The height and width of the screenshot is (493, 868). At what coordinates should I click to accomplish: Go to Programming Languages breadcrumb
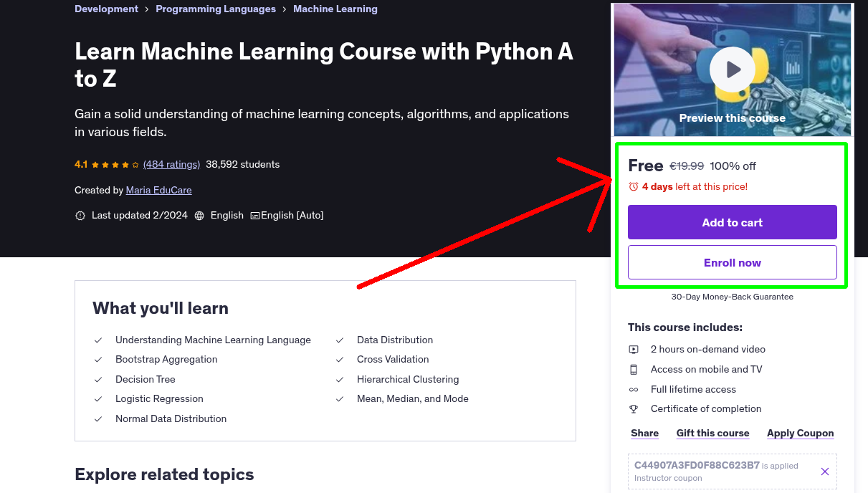(x=216, y=9)
